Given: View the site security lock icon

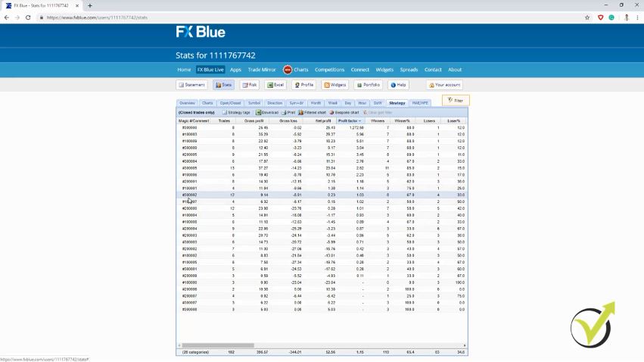Looking at the screenshot, I should tap(41, 17).
